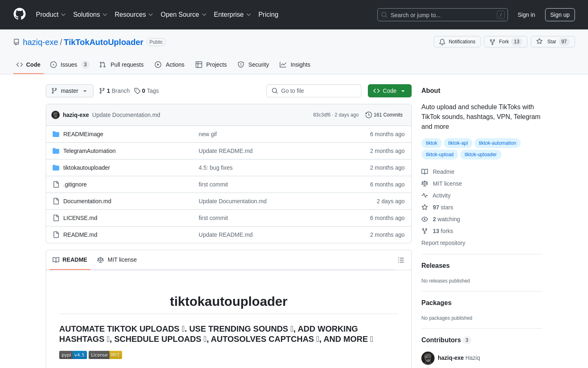Click the eye icon beside 2 watching
588x368 pixels.
[425, 219]
